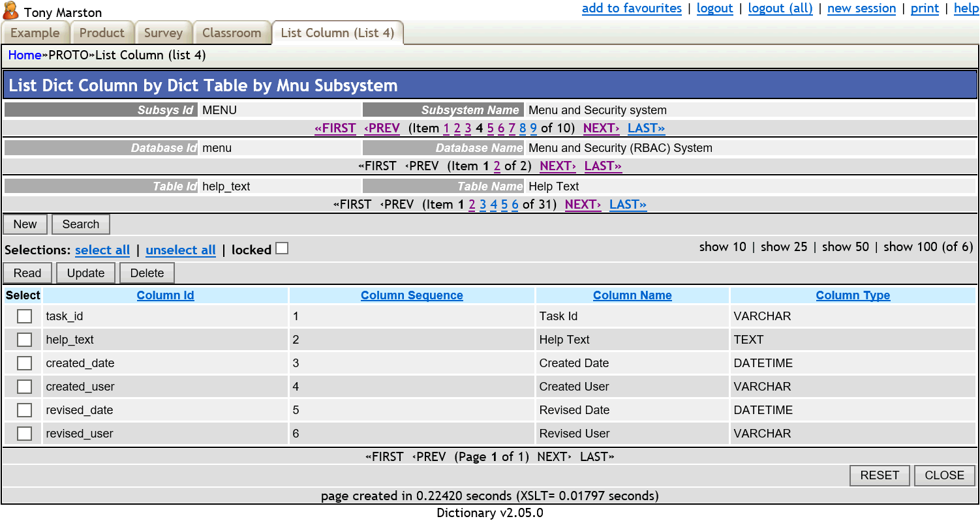
Task: Click the select all link
Action: (102, 250)
